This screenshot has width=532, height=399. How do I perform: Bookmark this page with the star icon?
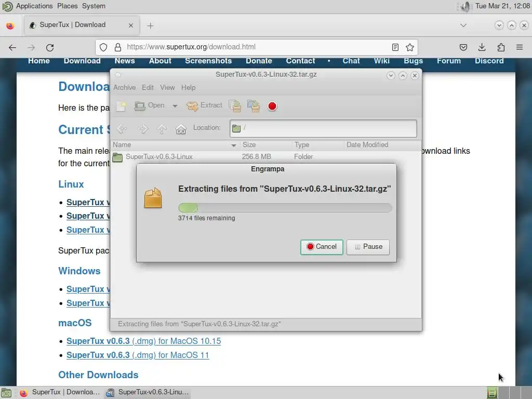pos(410,47)
